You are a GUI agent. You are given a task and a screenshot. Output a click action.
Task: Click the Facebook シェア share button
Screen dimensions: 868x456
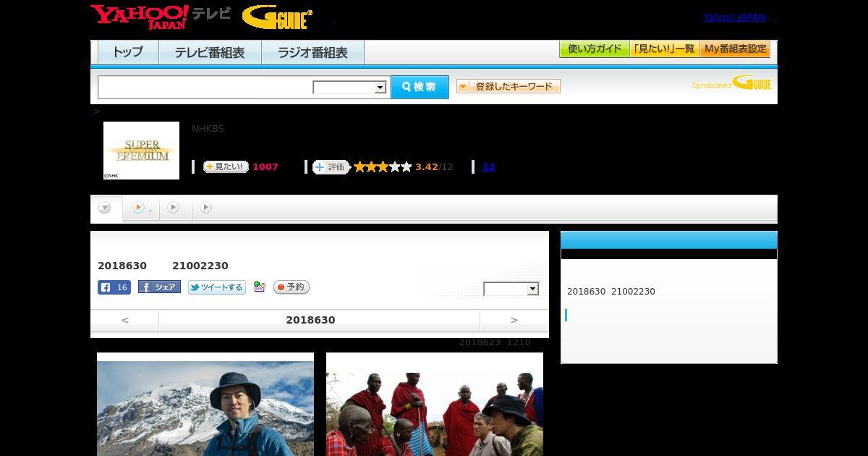click(x=159, y=287)
